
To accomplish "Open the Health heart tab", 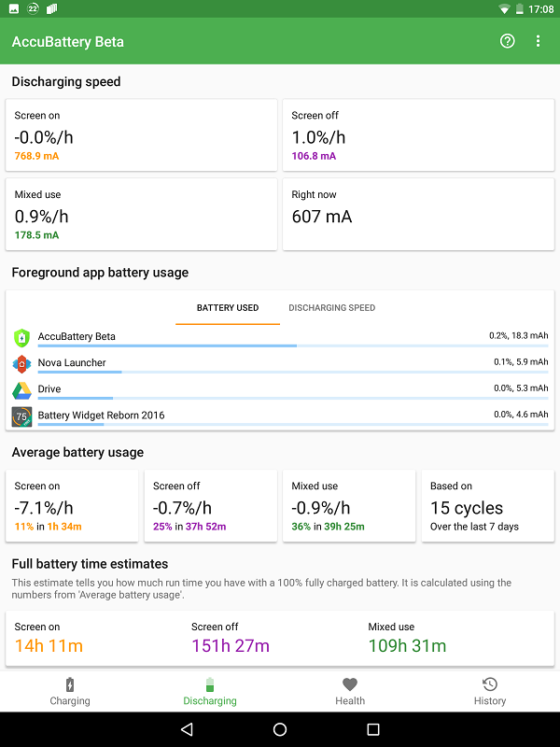I will [x=350, y=691].
